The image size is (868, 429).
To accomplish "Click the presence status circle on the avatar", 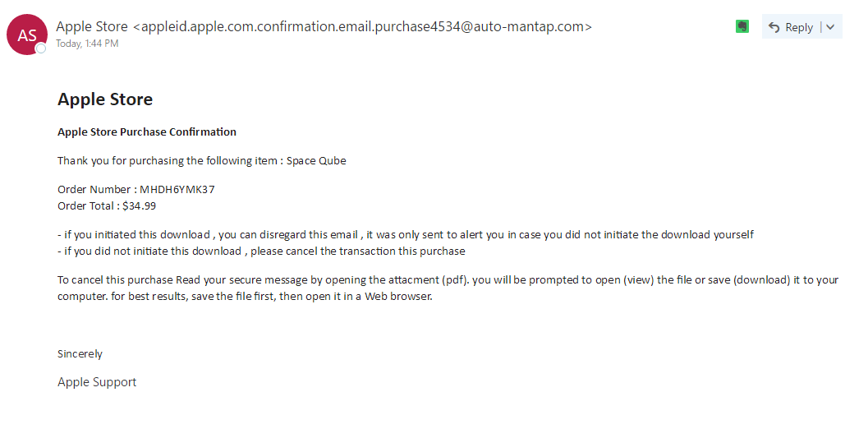I will coord(41,48).
